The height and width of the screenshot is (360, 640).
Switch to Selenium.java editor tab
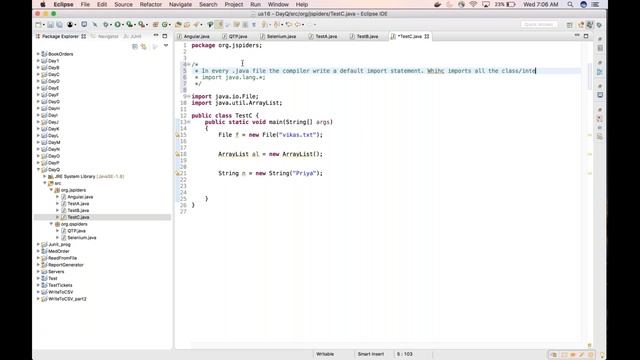pos(281,36)
